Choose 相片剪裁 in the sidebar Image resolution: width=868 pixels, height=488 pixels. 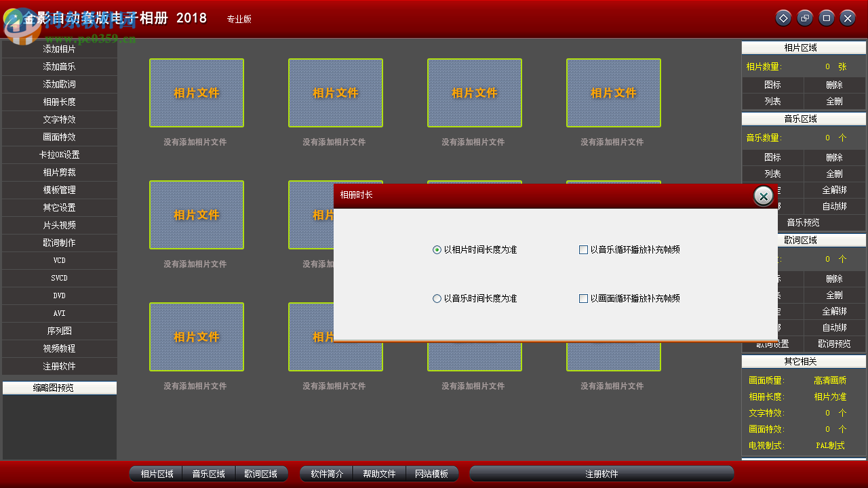60,172
